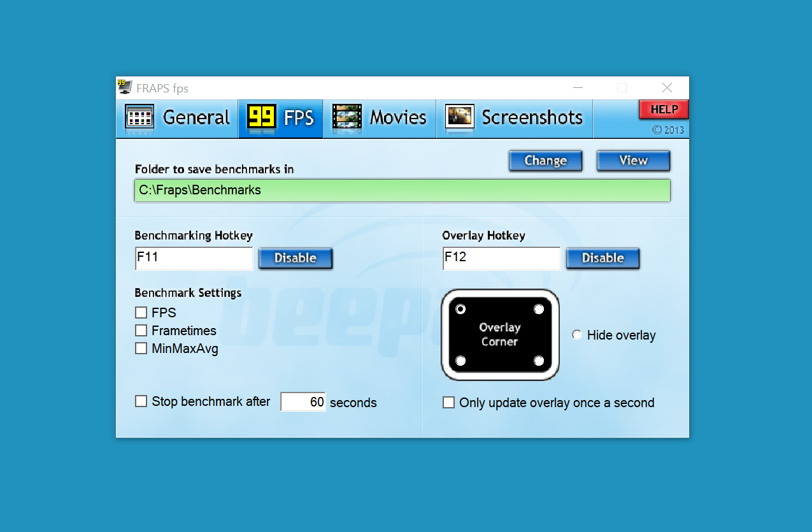
Task: Select top-right overlay corner
Action: [x=539, y=309]
